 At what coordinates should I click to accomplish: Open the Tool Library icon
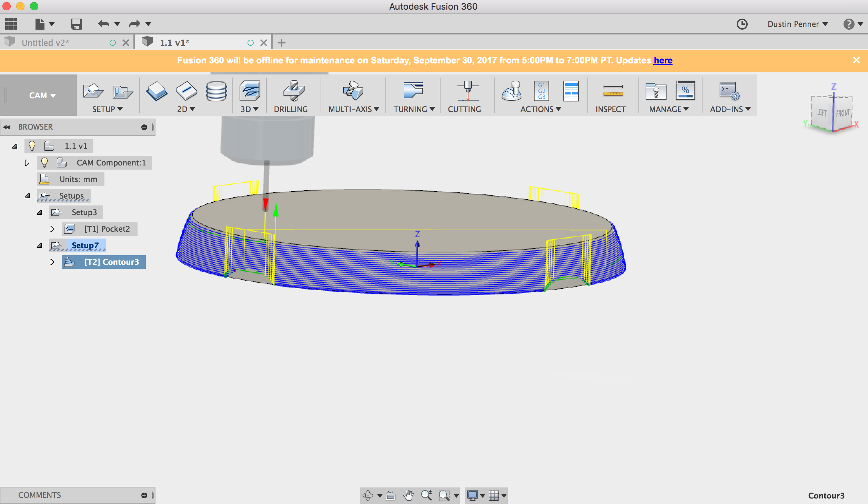tap(656, 91)
